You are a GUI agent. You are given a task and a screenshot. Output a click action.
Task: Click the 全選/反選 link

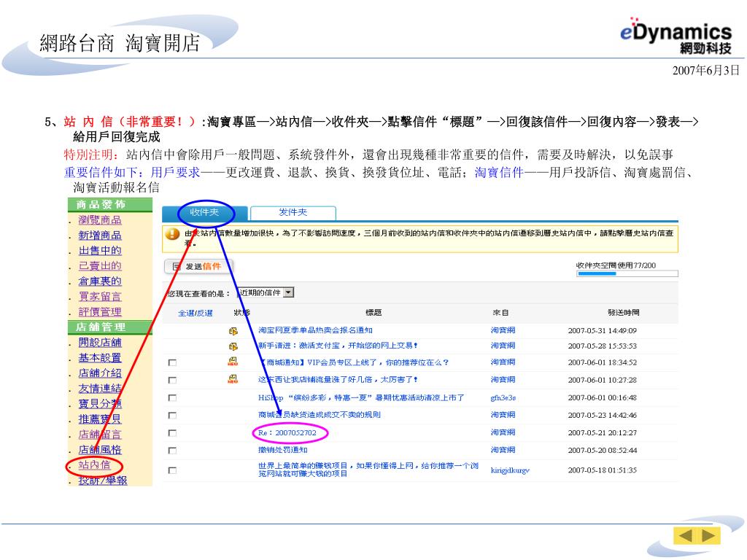click(x=196, y=313)
